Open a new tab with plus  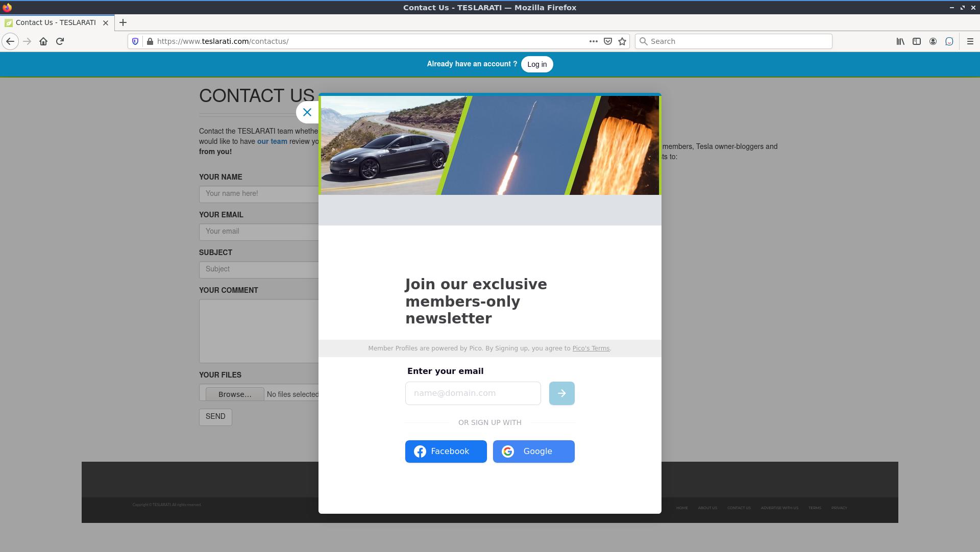coord(123,22)
